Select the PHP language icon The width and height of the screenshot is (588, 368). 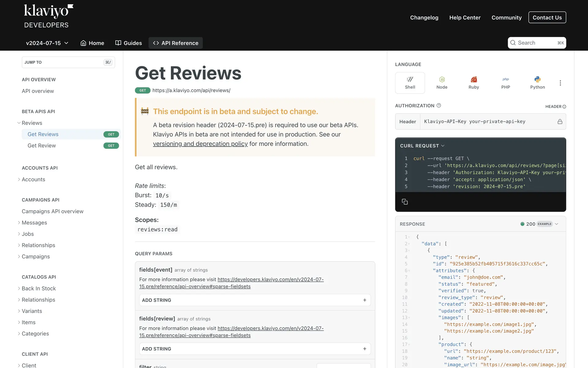(505, 79)
